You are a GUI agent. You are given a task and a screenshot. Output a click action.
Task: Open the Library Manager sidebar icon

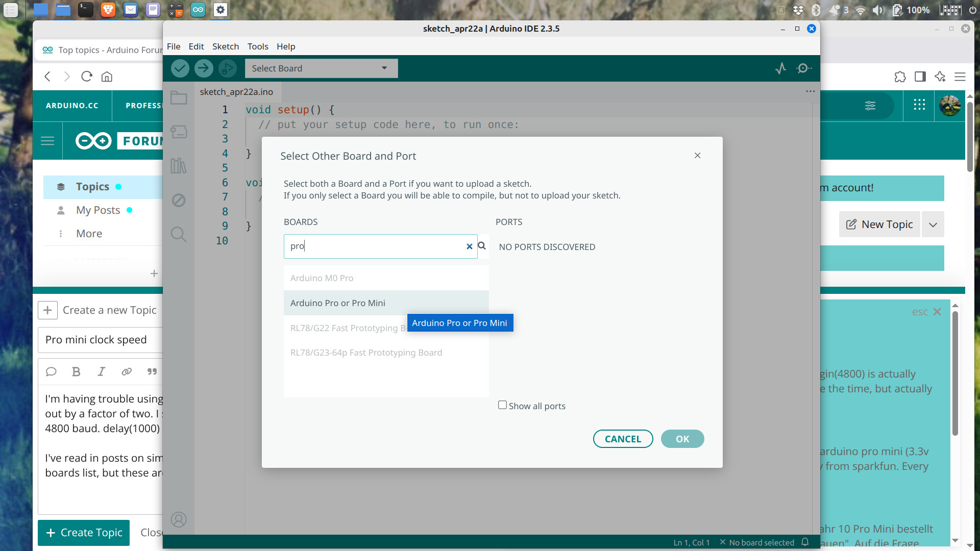tap(179, 165)
